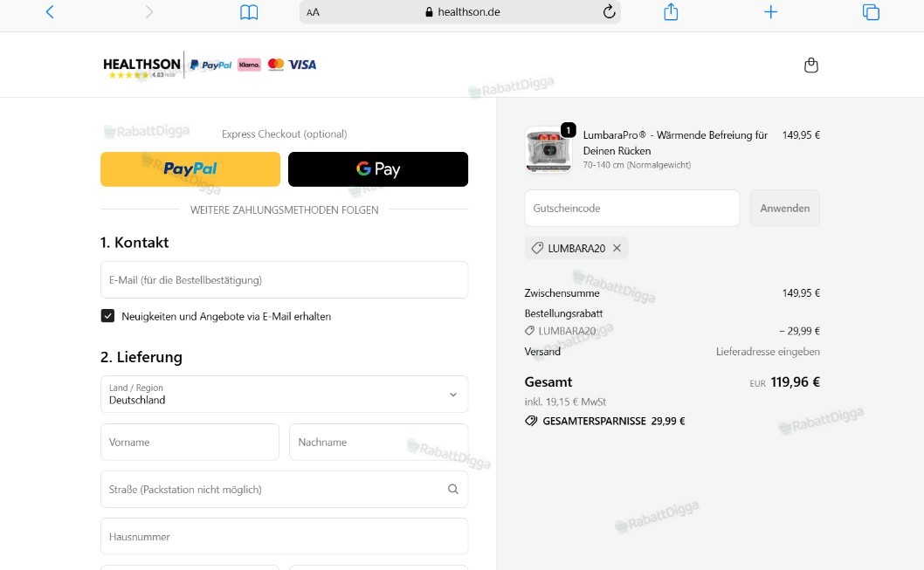
Task: Click Lieferadresse eingeben shipping text
Action: pyautogui.click(x=768, y=352)
